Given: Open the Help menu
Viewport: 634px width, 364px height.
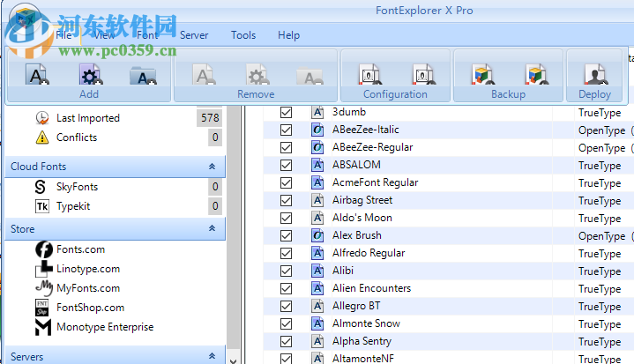Looking at the screenshot, I should click(288, 35).
